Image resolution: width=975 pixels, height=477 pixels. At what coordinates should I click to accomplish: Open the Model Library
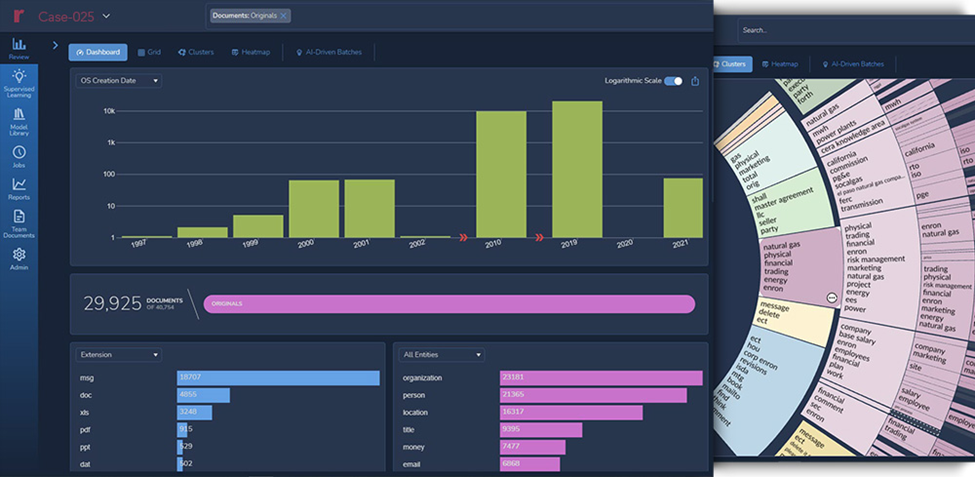[19, 122]
